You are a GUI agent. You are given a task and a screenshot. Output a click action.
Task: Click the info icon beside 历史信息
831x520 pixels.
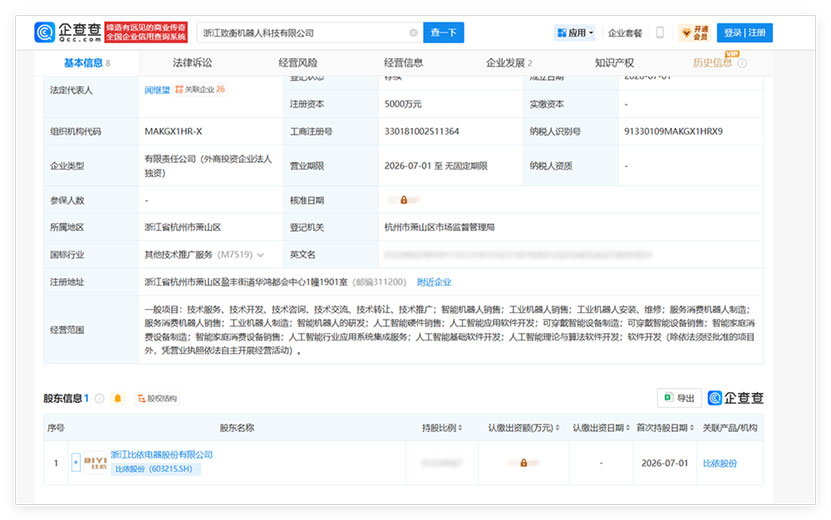point(742,63)
